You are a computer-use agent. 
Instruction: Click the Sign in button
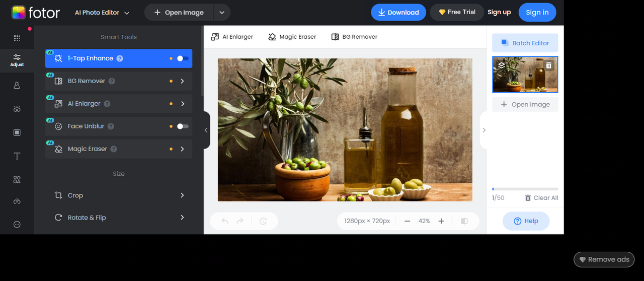click(537, 13)
